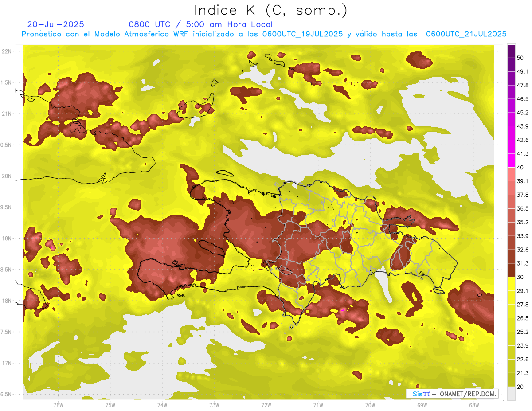Click the 'SisTT - ONAMET/REP.DOM.' credit label
This screenshot has width=532, height=411.
[452, 394]
